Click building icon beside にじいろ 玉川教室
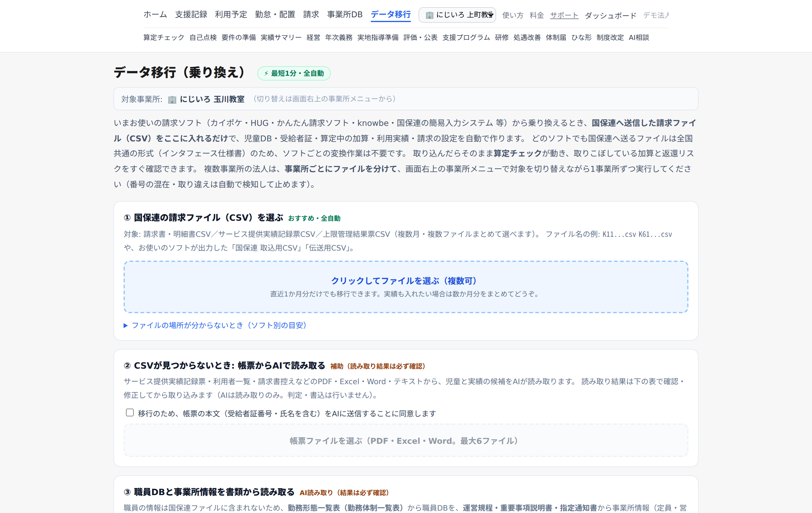 point(172,99)
